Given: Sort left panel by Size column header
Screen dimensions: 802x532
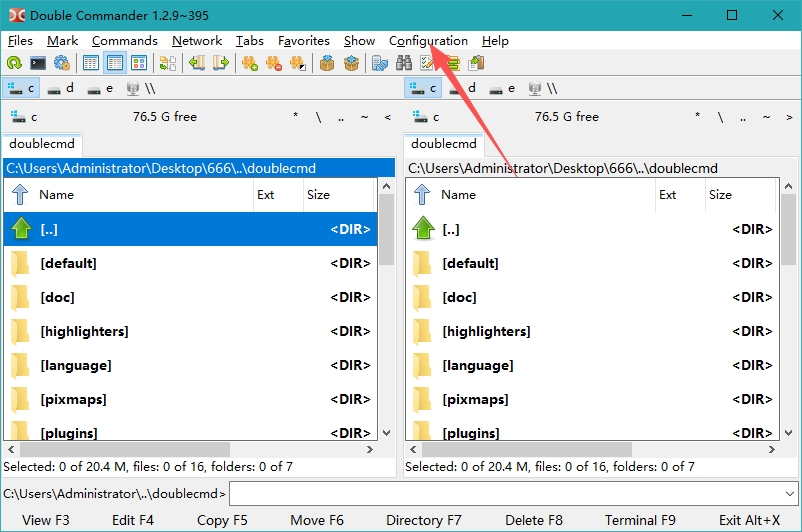Looking at the screenshot, I should tap(340, 194).
